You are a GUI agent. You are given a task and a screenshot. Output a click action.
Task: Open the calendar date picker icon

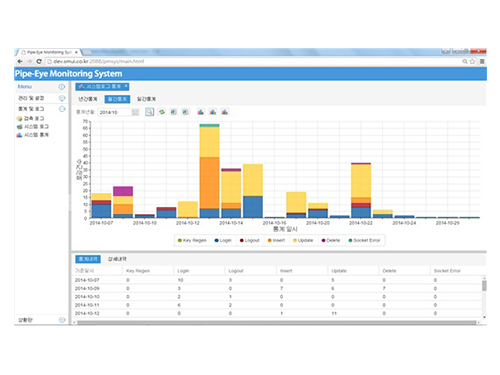135,112
